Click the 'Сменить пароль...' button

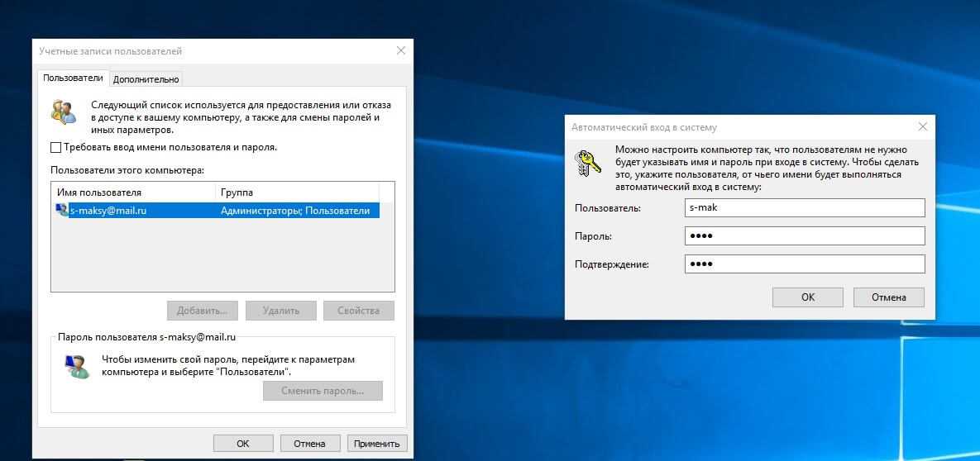323,391
